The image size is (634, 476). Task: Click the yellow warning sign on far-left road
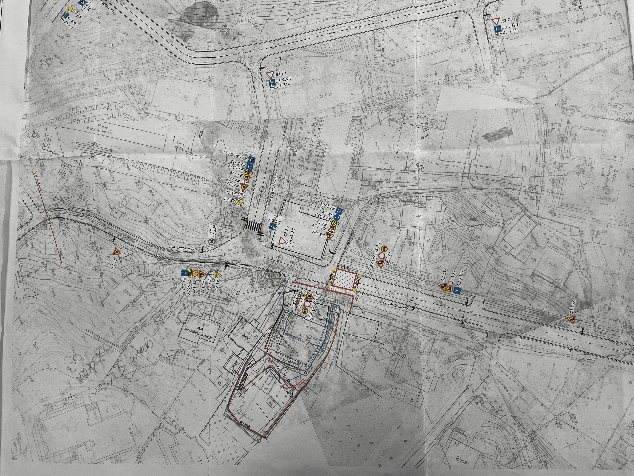pos(116,251)
